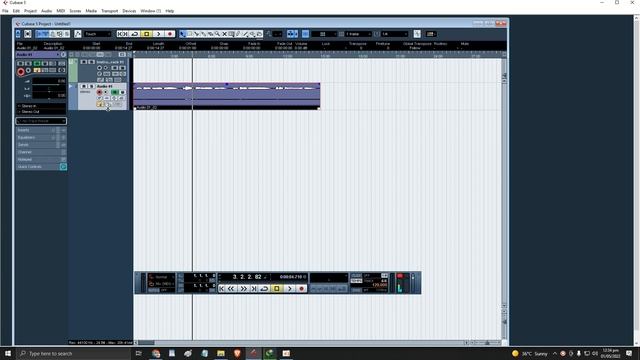Click the transport tempo value 120.000
This screenshot has height=360, width=640.
pos(380,285)
